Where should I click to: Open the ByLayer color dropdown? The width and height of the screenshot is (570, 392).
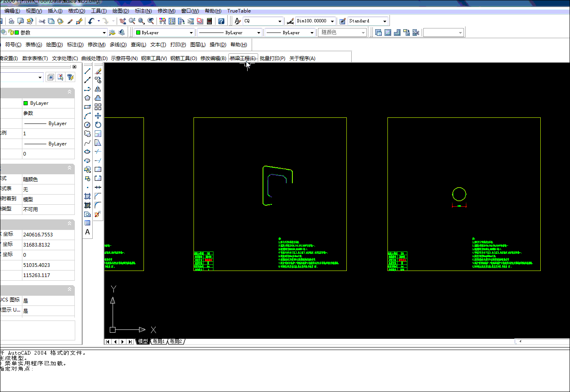[x=191, y=32]
